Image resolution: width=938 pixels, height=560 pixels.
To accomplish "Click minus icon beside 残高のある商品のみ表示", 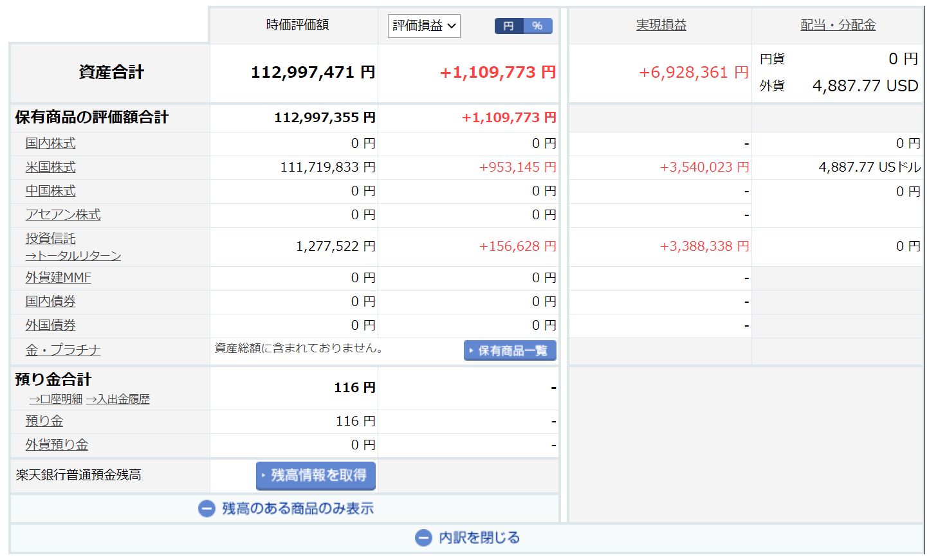I will tap(207, 509).
